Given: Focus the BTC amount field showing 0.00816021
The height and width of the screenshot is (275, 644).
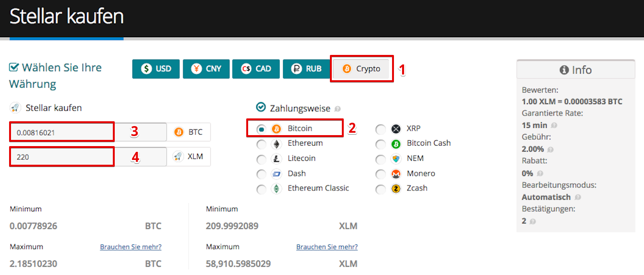Looking at the screenshot, I should click(88, 132).
